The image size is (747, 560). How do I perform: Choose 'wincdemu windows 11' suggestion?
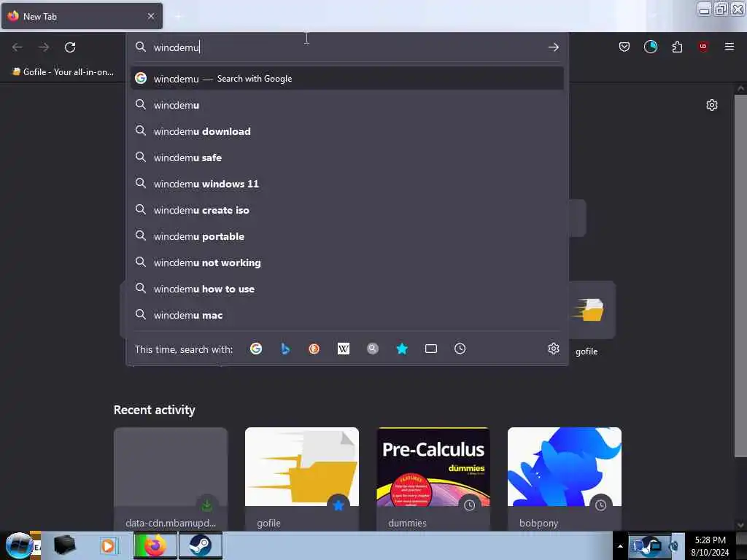point(347,183)
